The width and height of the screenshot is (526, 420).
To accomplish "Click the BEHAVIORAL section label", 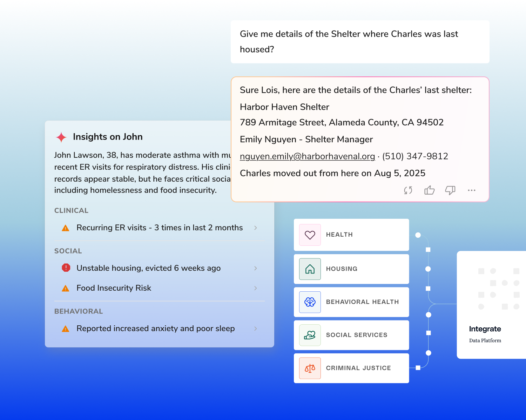I will click(x=79, y=311).
